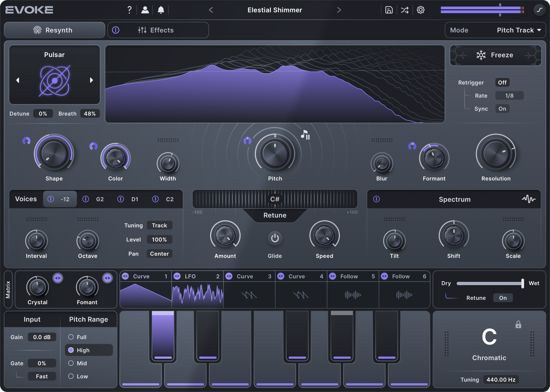Toggle the Effects power switch
Viewport: 550px width, 392px height.
click(x=116, y=30)
